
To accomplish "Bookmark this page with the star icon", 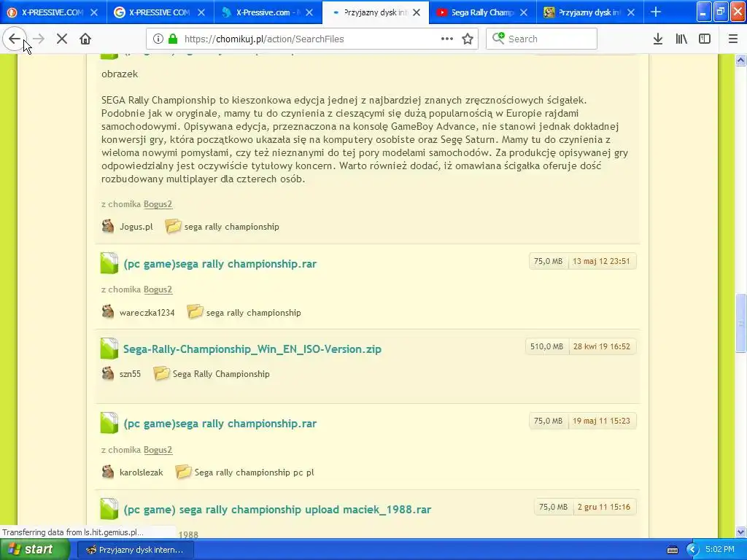I will (x=468, y=39).
